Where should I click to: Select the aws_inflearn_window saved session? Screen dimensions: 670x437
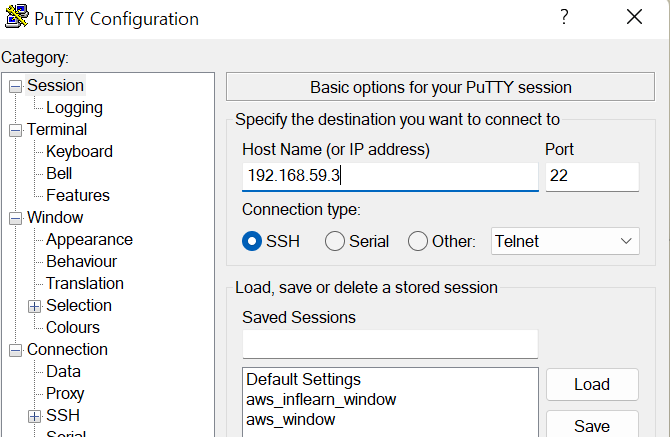(x=321, y=400)
